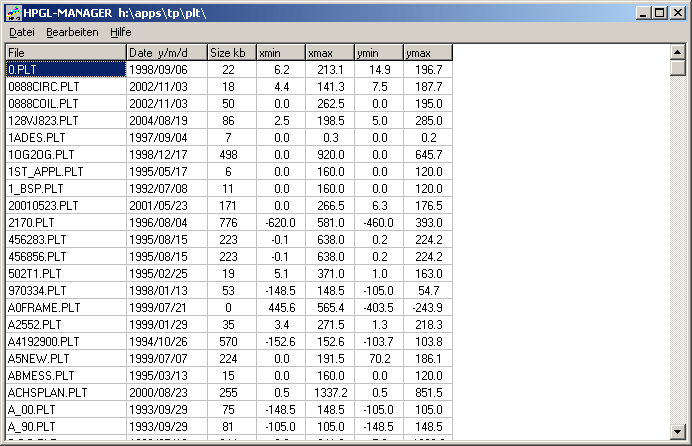Click the ymin column header
The height and width of the screenshot is (446, 692).
pyautogui.click(x=378, y=52)
